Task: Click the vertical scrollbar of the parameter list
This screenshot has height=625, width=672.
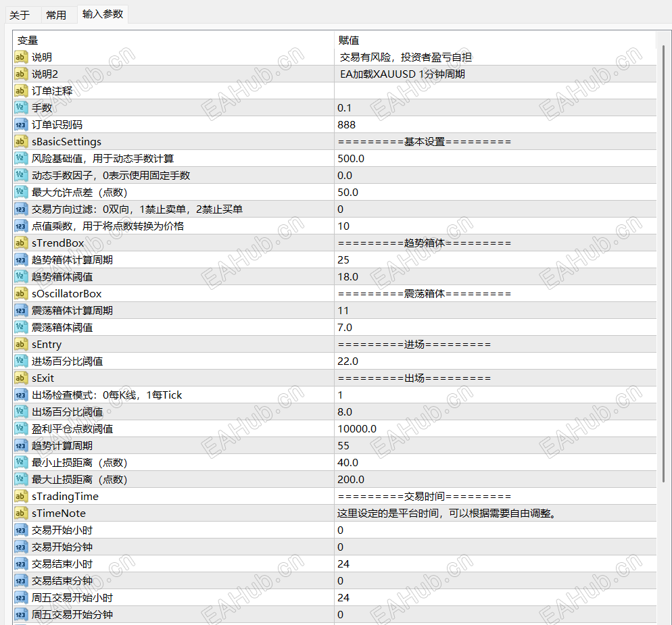Action: point(664,264)
